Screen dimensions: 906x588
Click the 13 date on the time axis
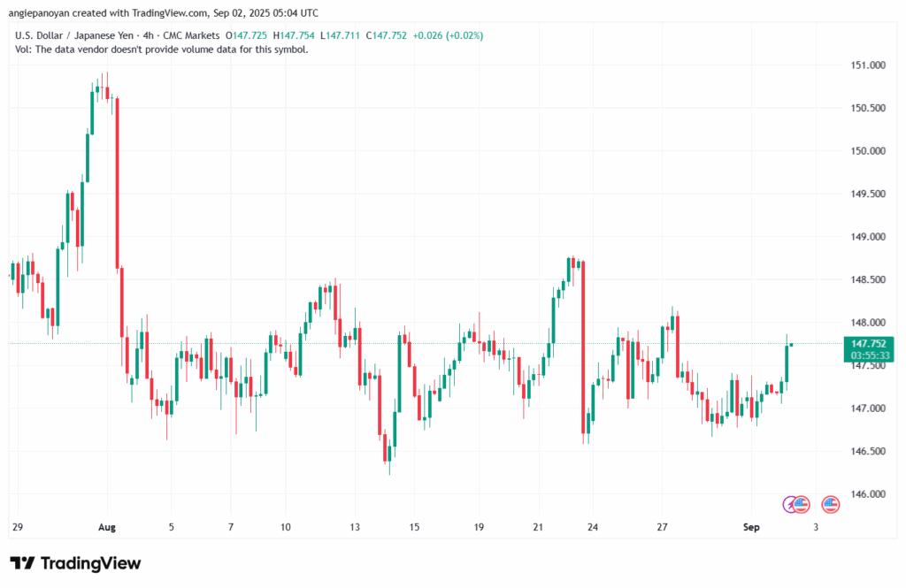355,527
